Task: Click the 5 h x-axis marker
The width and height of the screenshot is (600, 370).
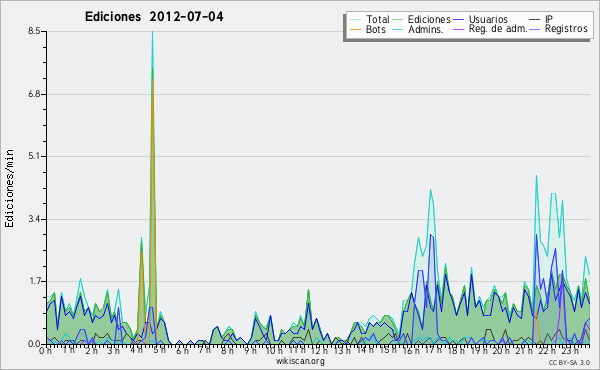Action: [x=160, y=350]
